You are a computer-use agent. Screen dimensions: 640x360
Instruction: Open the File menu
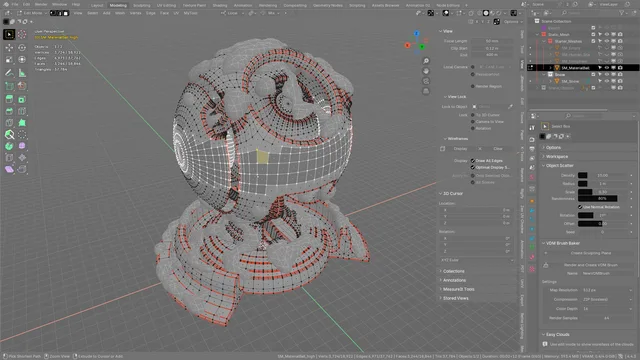click(14, 4)
